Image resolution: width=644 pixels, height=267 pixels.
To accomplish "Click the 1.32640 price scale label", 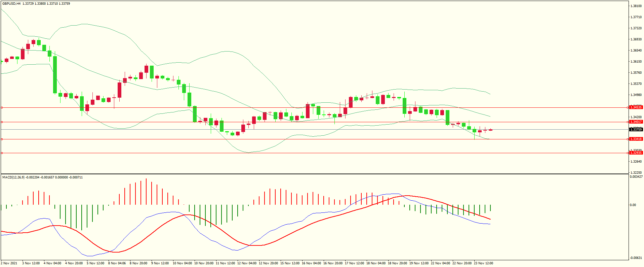I will [x=636, y=162].
